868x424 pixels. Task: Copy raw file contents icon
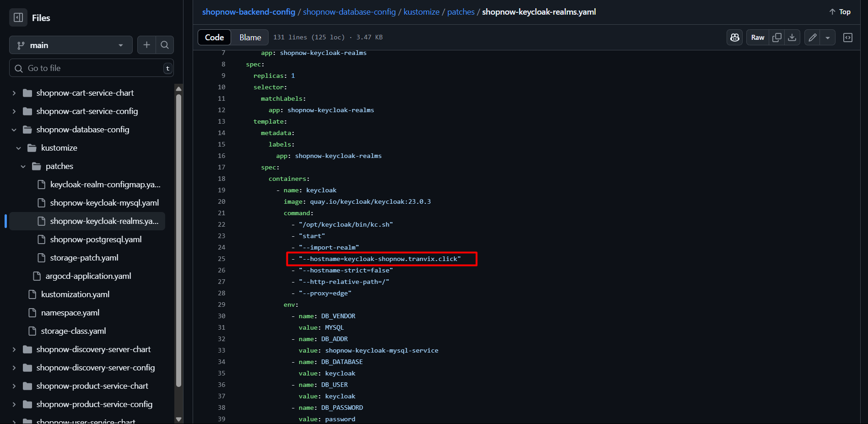pyautogui.click(x=776, y=38)
